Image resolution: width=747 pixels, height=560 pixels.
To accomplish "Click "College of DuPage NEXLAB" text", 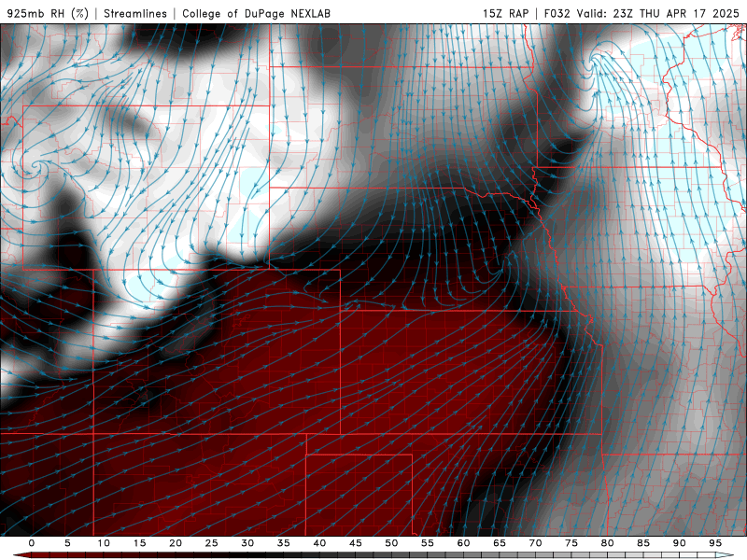I will point(256,13).
